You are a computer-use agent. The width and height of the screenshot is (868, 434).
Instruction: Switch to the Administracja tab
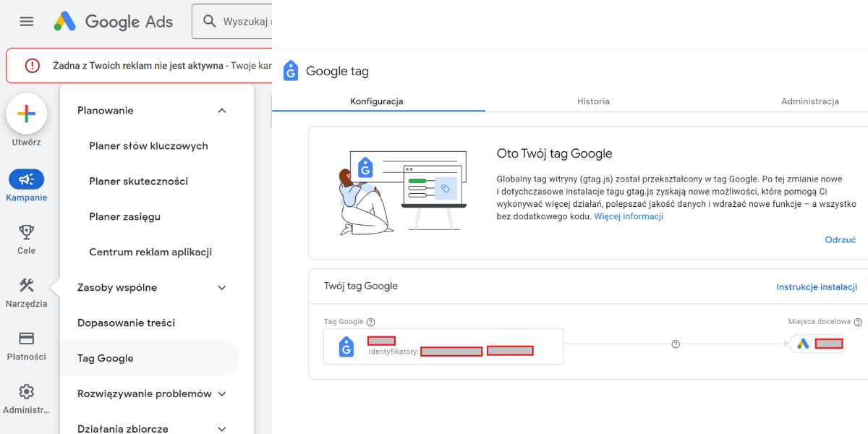[810, 101]
